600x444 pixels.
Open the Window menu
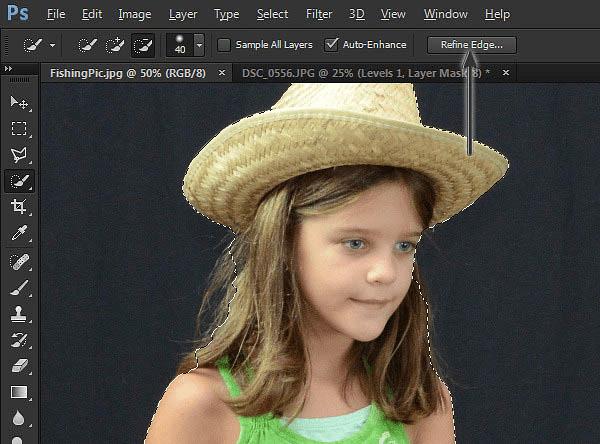pos(445,14)
